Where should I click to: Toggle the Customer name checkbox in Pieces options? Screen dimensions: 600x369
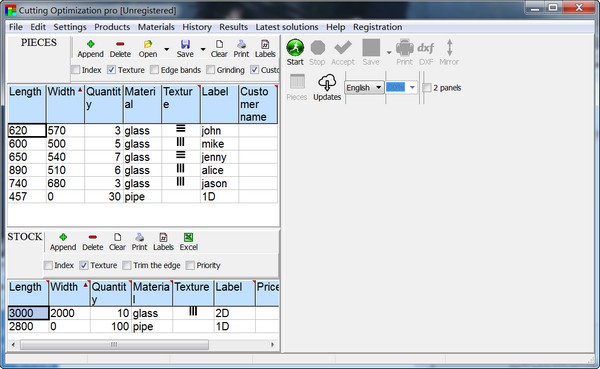tap(254, 70)
